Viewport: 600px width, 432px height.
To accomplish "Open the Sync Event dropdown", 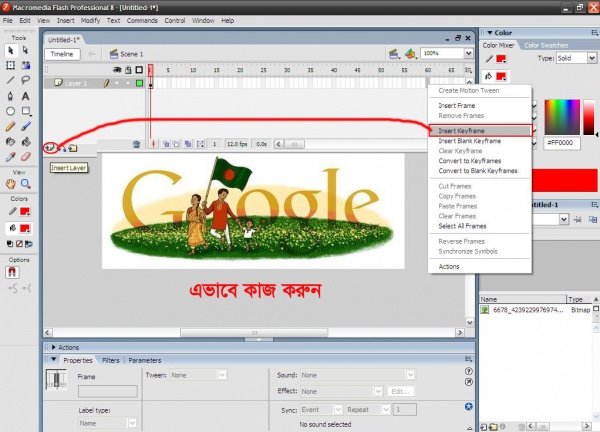I will pyautogui.click(x=338, y=409).
